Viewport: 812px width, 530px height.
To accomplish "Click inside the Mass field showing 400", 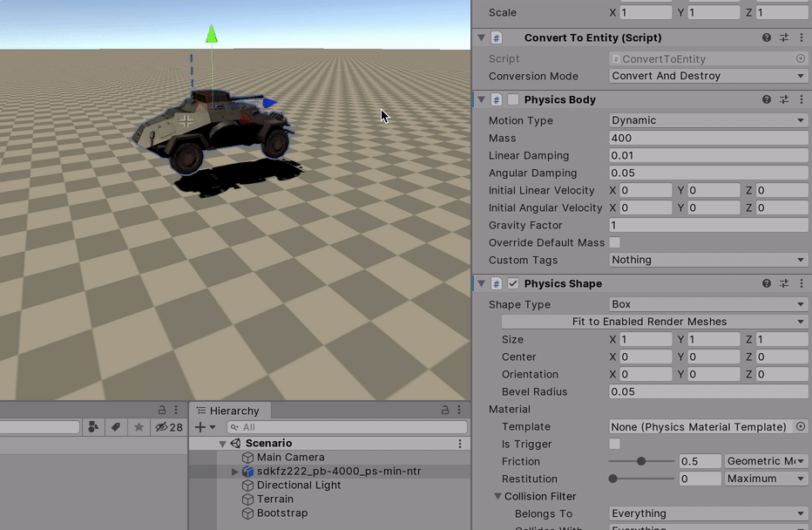I will click(x=707, y=138).
